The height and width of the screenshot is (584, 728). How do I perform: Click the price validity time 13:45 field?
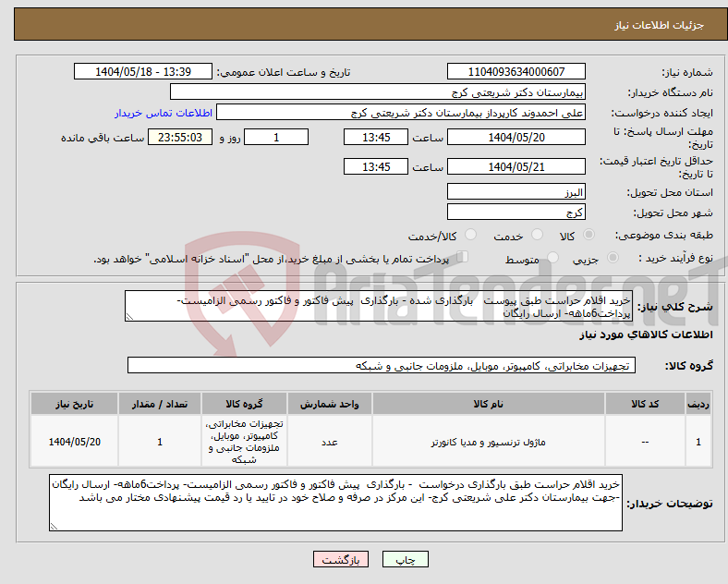tap(376, 166)
